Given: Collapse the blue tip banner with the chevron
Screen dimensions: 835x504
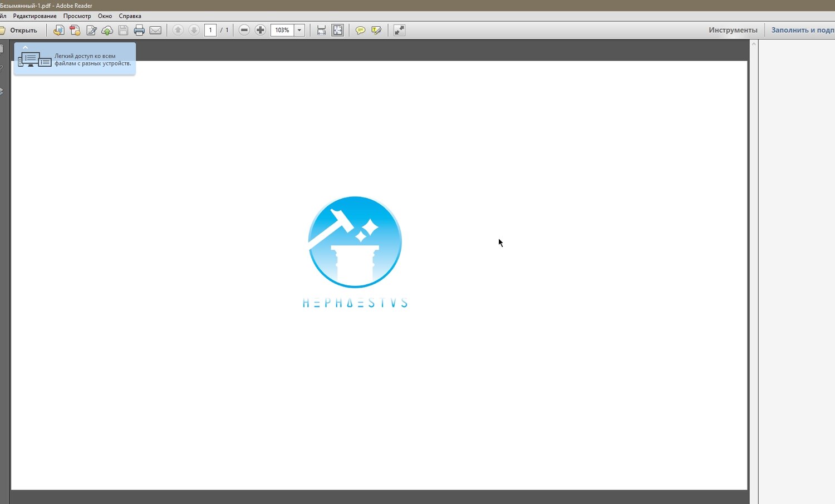Looking at the screenshot, I should tap(25, 47).
